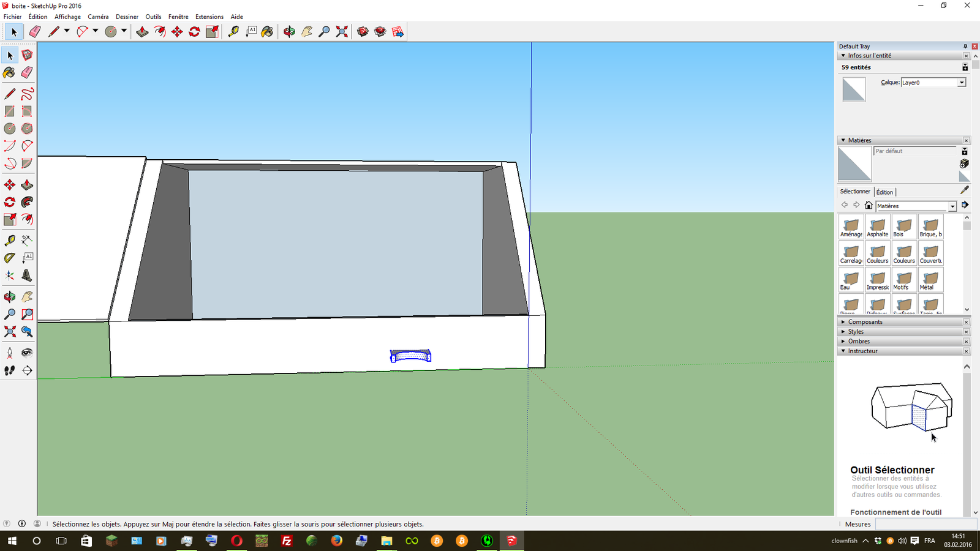Select the Orbit tool in top toolbar

pyautogui.click(x=289, y=32)
